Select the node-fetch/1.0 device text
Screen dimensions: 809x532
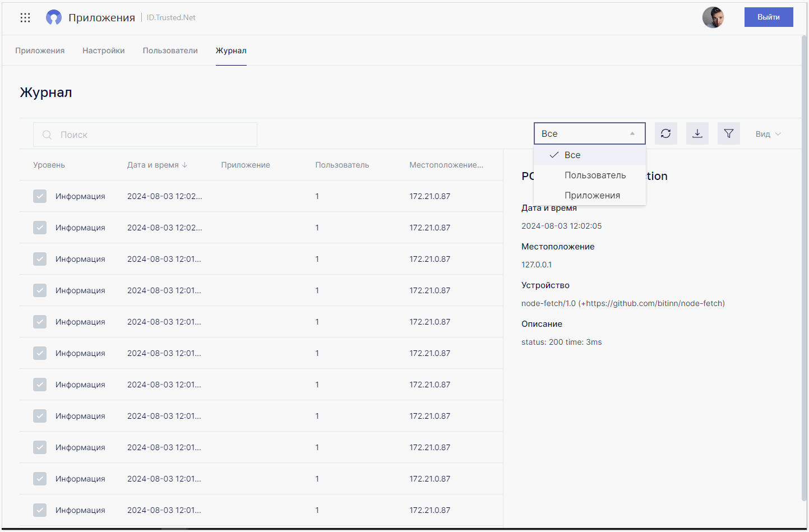tap(623, 303)
